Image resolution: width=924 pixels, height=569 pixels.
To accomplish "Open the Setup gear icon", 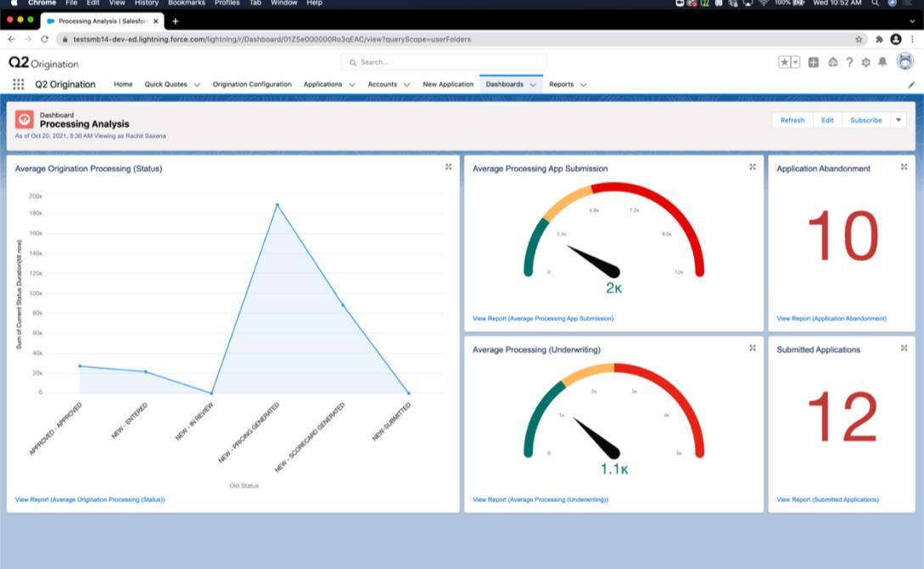I will click(x=865, y=62).
